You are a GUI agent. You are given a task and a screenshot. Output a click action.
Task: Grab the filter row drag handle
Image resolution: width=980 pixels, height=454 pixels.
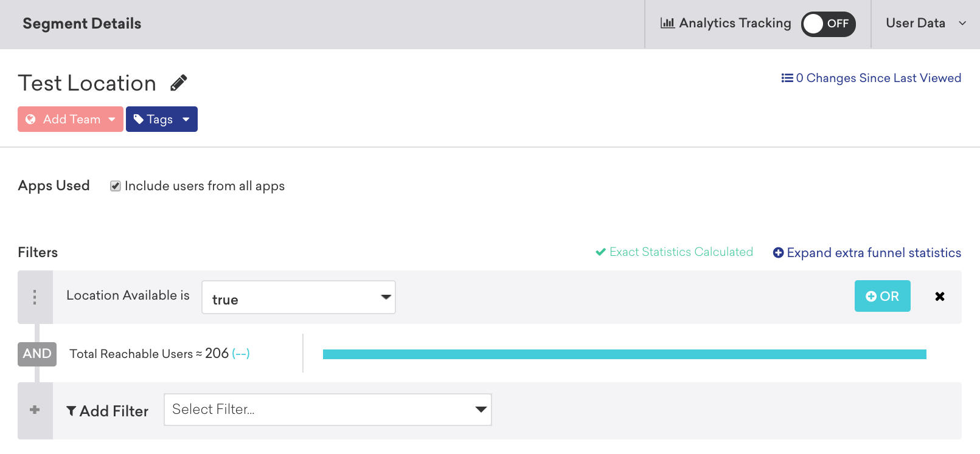[35, 297]
